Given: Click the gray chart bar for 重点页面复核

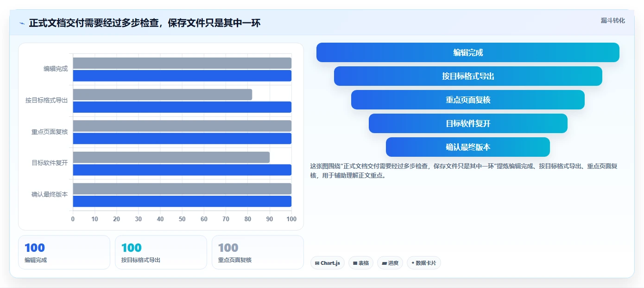Looking at the screenshot, I should (182, 126).
